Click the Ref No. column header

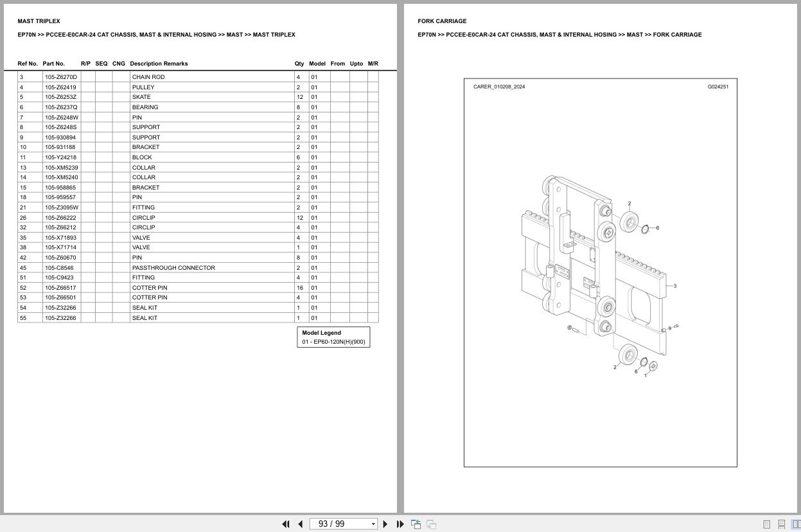click(28, 64)
